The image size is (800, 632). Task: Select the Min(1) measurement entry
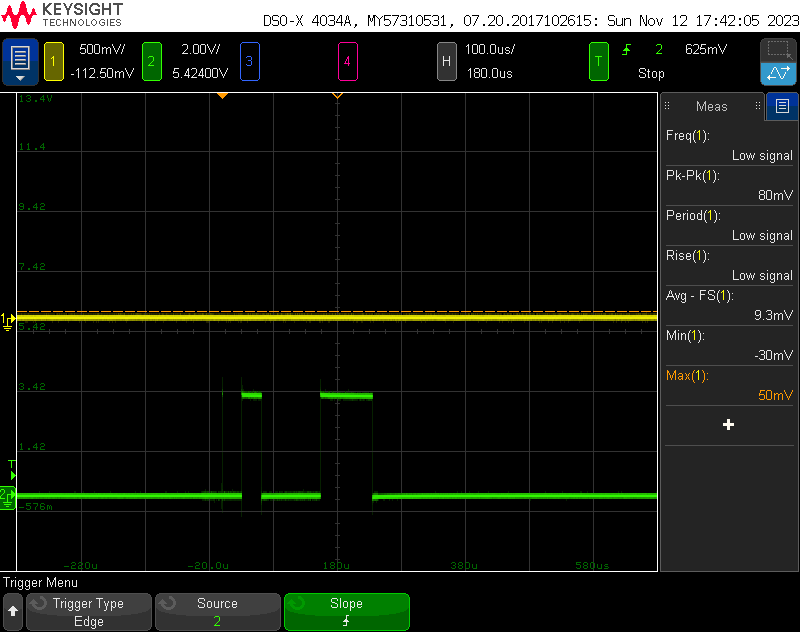[x=729, y=345]
